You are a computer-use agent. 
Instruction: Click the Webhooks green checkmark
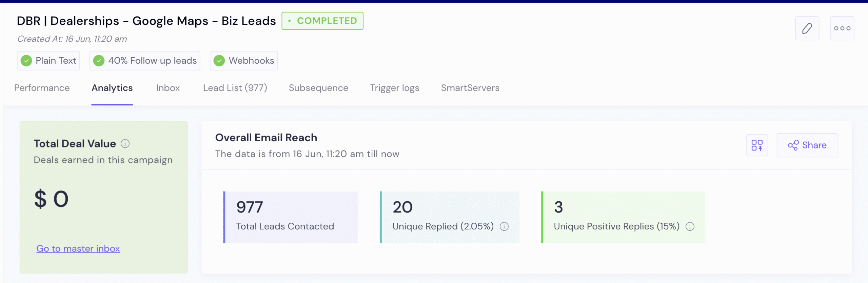click(219, 61)
